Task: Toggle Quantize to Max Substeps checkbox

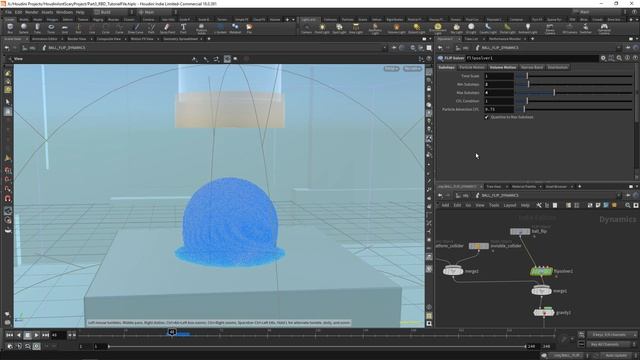Action: pos(487,117)
